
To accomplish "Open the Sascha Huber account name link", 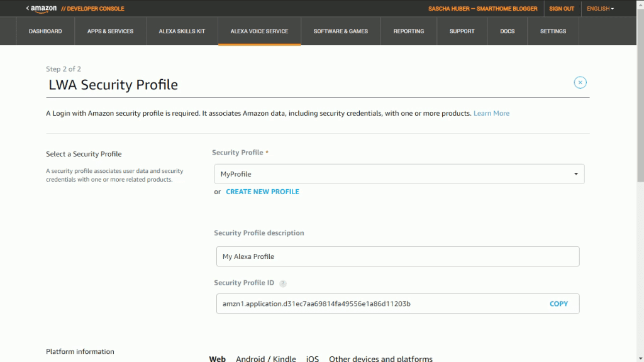I will click(482, 9).
